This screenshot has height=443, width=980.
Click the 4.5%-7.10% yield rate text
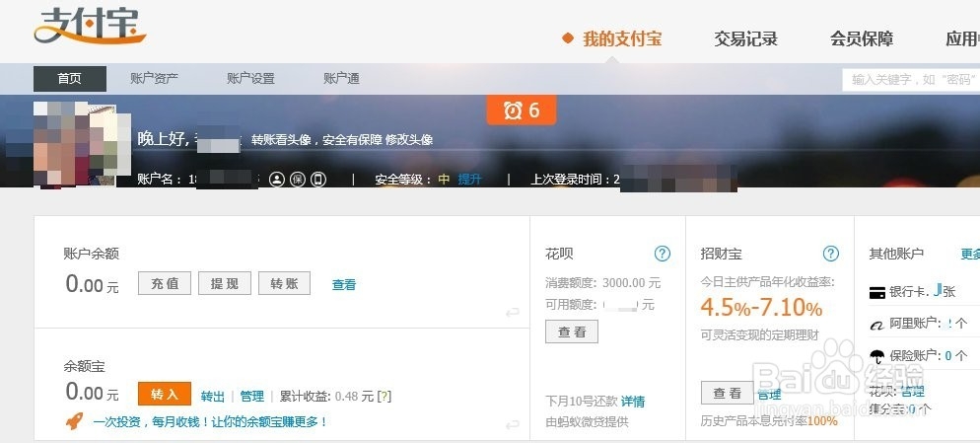pyautogui.click(x=761, y=308)
